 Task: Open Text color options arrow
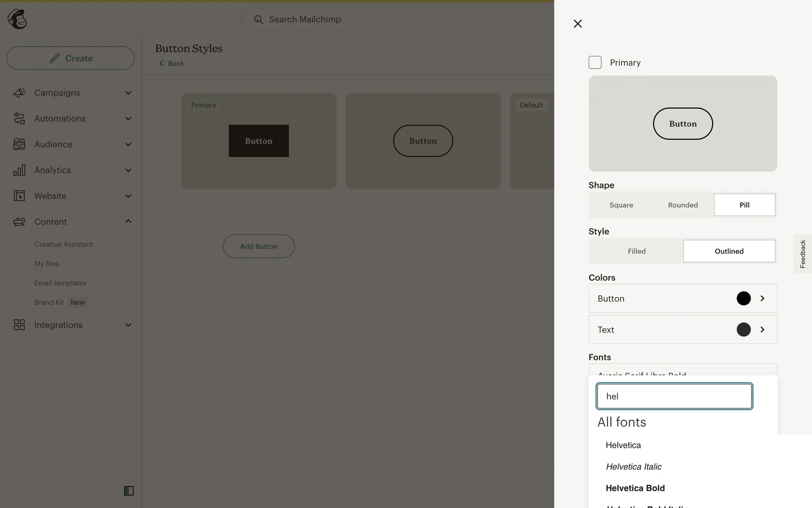click(x=762, y=329)
